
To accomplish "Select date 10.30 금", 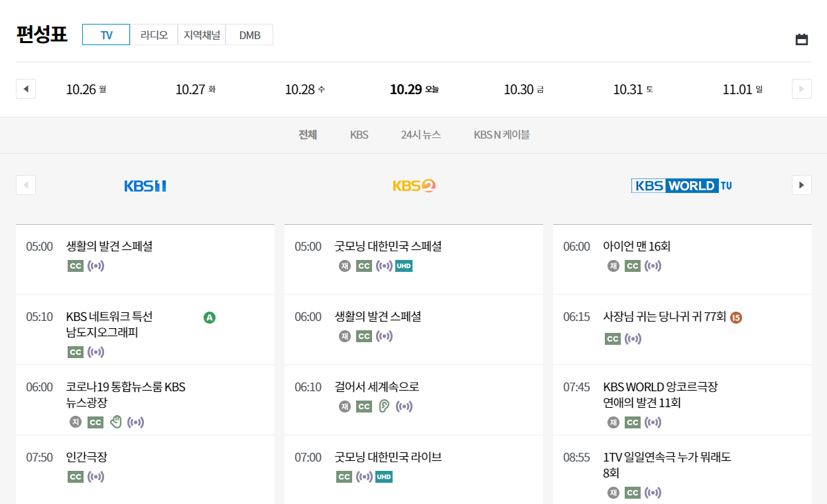I will [524, 89].
